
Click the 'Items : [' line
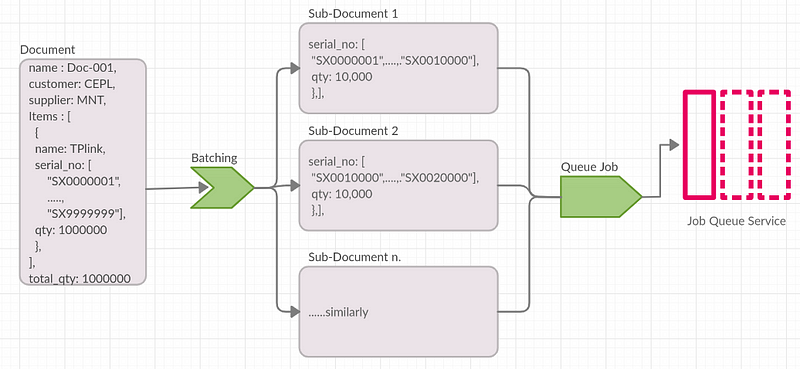(x=49, y=117)
